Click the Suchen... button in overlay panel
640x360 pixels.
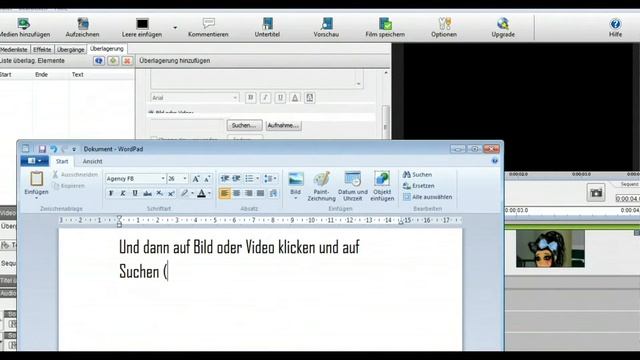point(244,125)
